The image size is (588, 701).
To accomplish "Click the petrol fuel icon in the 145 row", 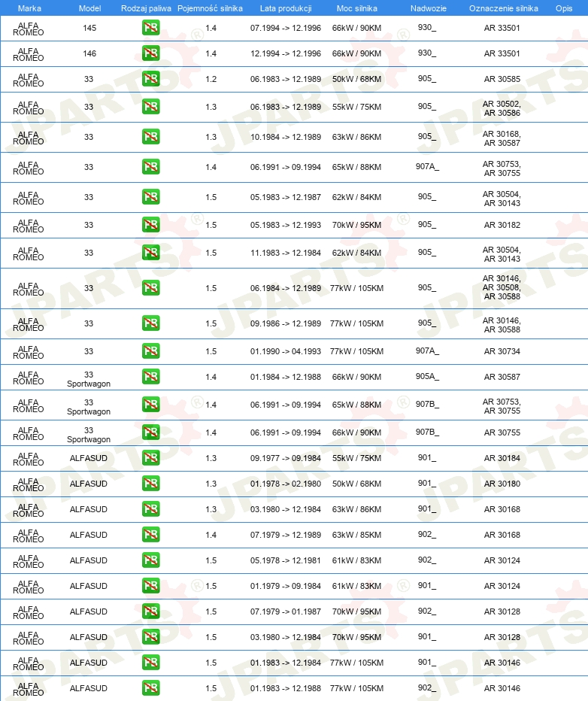I will tap(151, 28).
